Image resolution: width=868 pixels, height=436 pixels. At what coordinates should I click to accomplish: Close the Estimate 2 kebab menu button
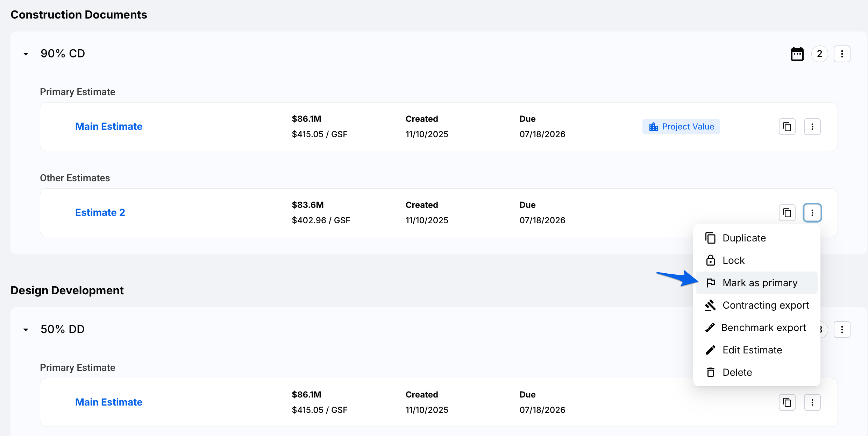(x=812, y=213)
